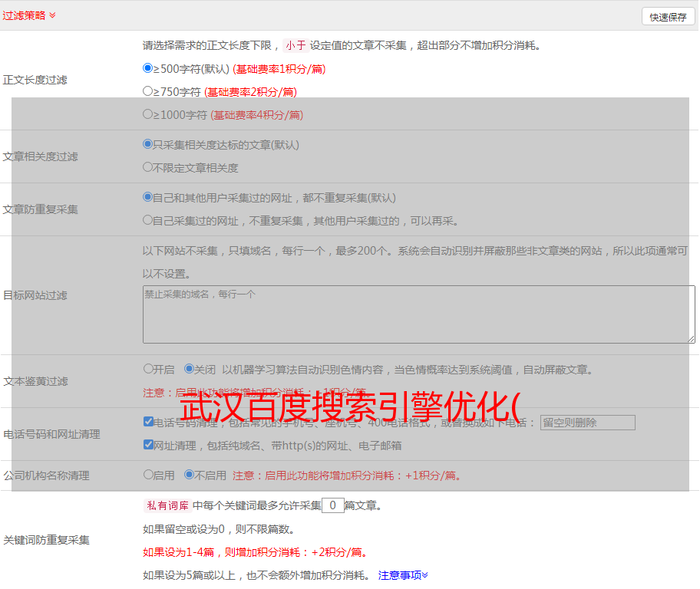Click the 留空则删除 phone replacement field

587,423
